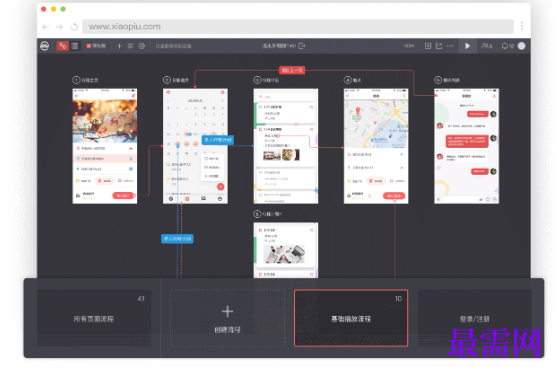Click the blue link label below the calendar screen
560x374 pixels.
(177, 239)
